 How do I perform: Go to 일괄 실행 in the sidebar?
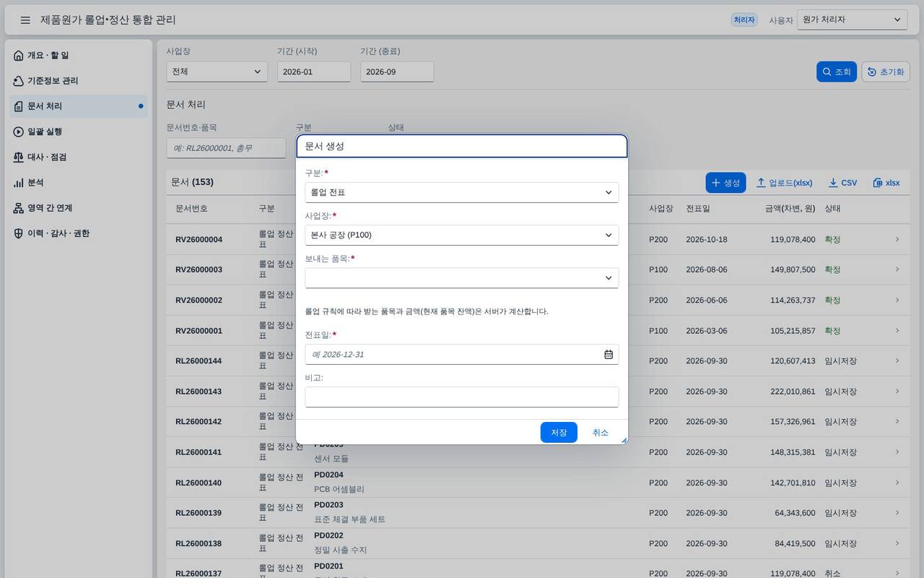(79, 131)
